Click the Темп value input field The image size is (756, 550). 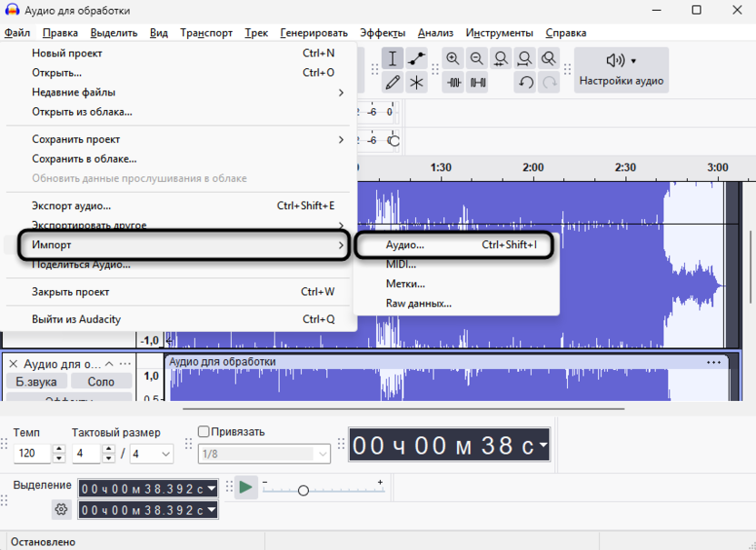click(33, 454)
